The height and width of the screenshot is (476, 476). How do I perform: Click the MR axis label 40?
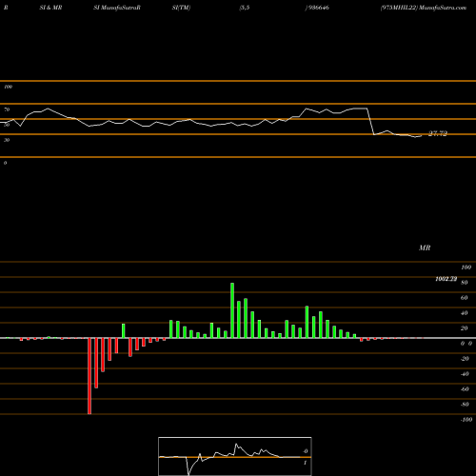click(465, 313)
